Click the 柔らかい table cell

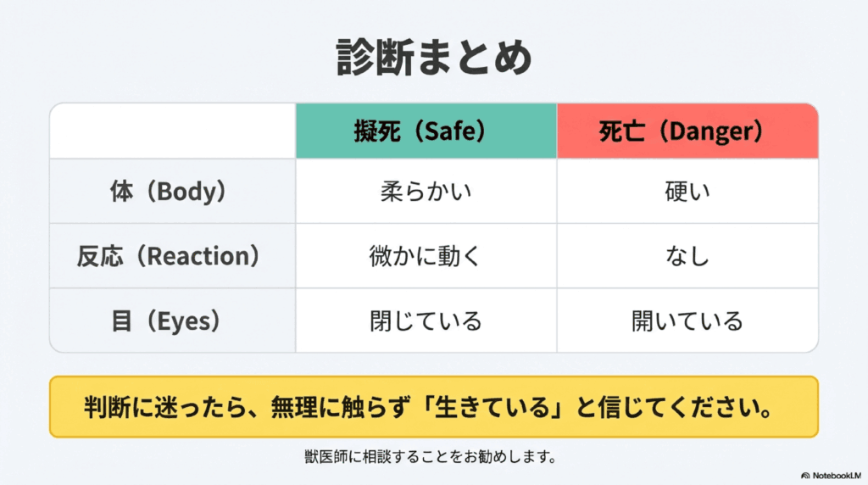pyautogui.click(x=426, y=192)
